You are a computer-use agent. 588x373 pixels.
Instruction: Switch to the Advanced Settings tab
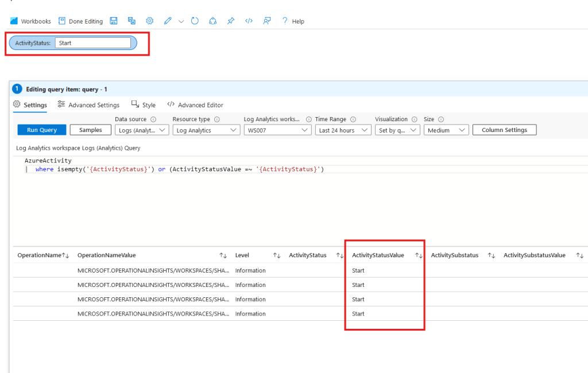pos(88,105)
